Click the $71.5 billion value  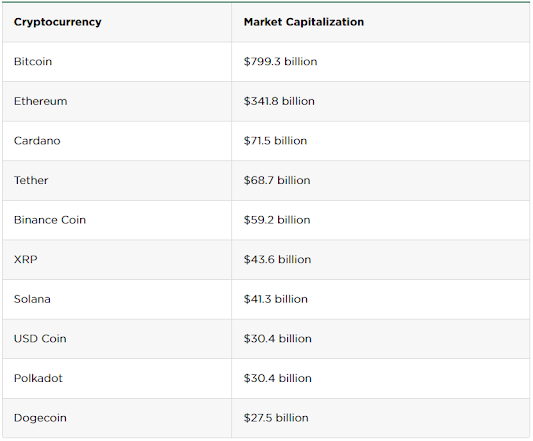click(275, 141)
